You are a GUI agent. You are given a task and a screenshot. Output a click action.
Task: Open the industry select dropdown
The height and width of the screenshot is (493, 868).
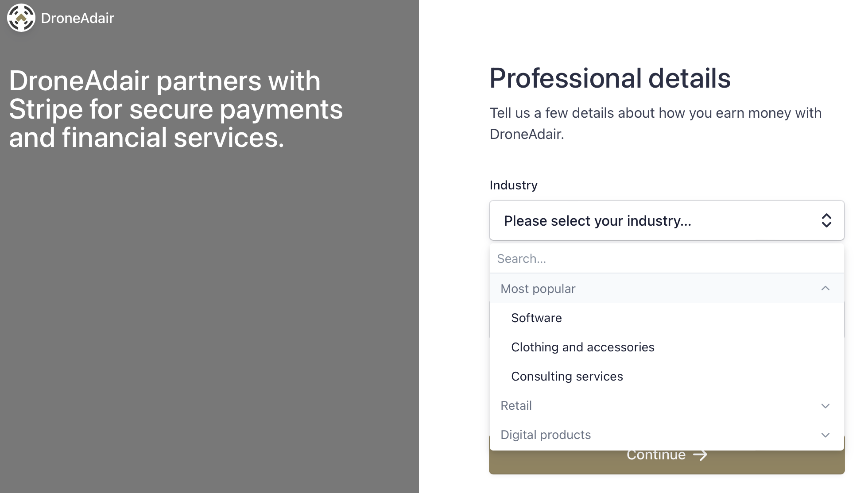point(667,220)
